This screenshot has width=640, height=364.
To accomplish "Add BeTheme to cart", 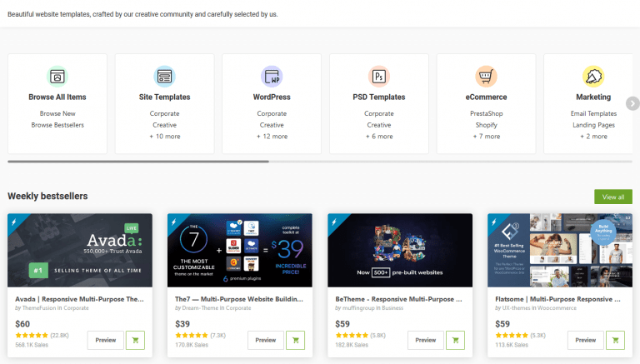I will tap(456, 340).
